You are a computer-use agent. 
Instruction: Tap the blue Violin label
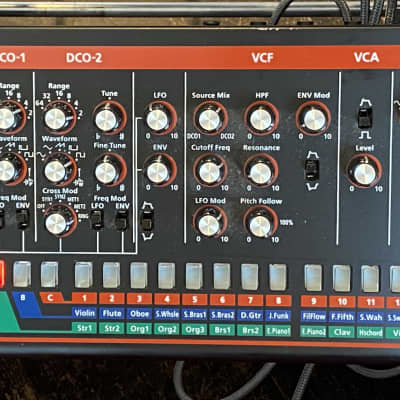tap(84, 313)
